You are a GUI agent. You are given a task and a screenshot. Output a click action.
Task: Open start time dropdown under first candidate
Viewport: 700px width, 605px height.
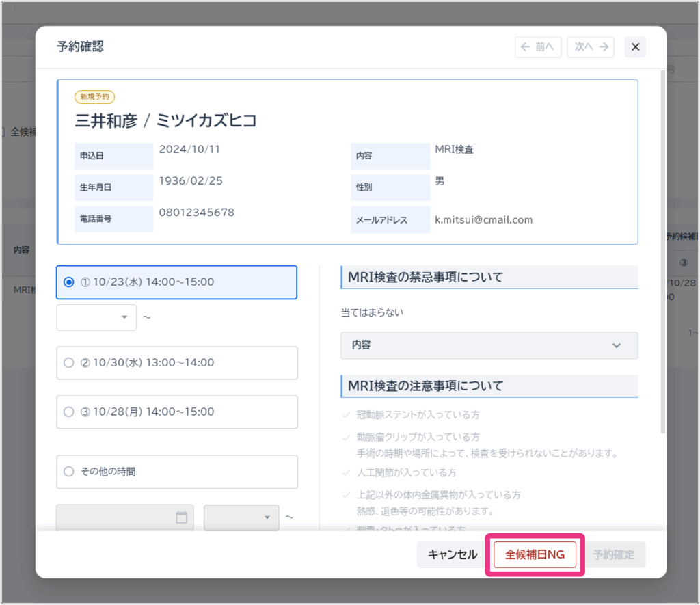(96, 317)
